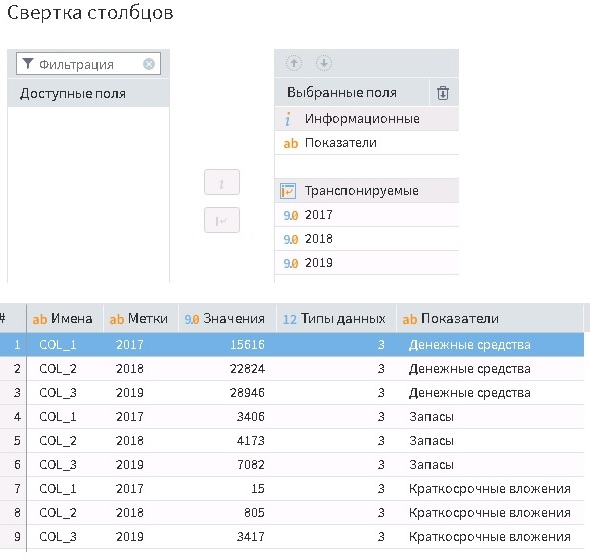The width and height of the screenshot is (590, 558).
Task: Clear the Фильтрация filter field
Action: 149,64
